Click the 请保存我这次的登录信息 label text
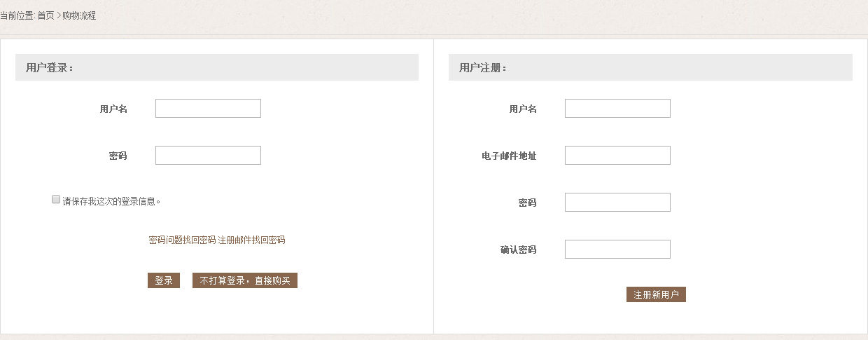Viewport: 868px width, 340px height. click(112, 201)
